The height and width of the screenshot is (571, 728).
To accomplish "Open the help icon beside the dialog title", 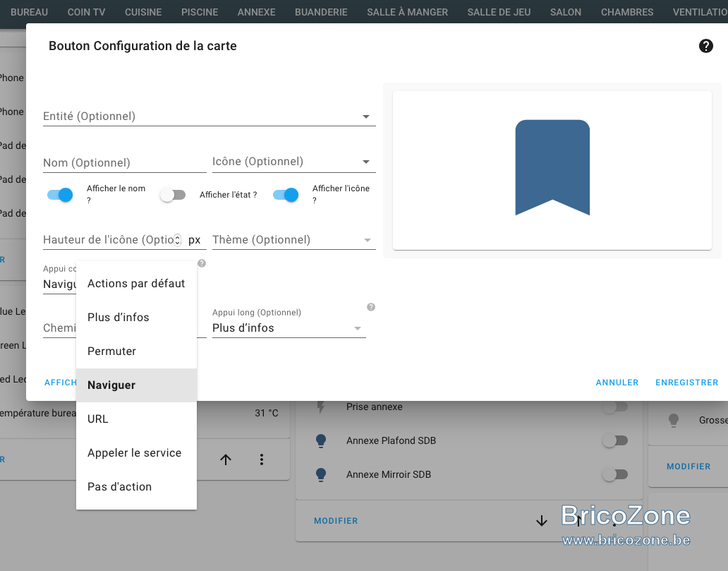I will 705,46.
